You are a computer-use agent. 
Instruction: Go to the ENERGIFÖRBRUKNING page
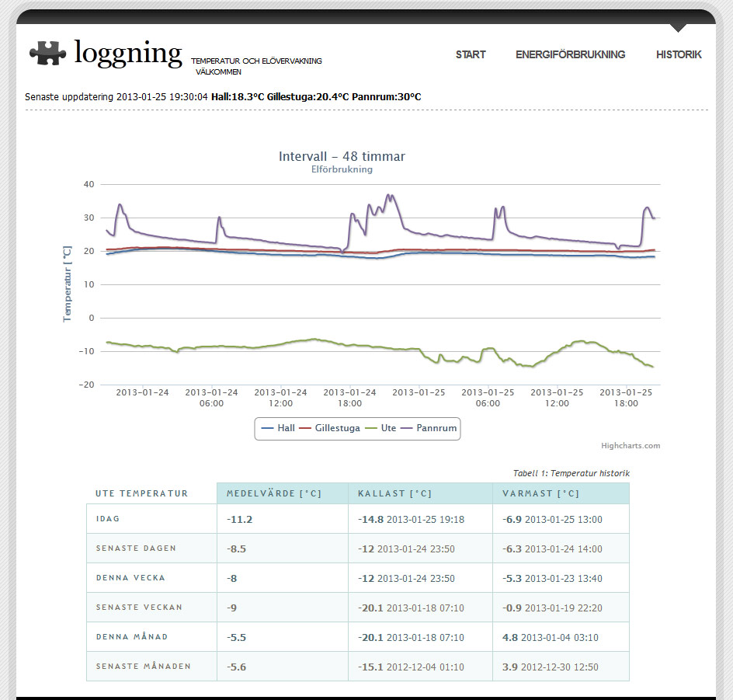coord(570,54)
